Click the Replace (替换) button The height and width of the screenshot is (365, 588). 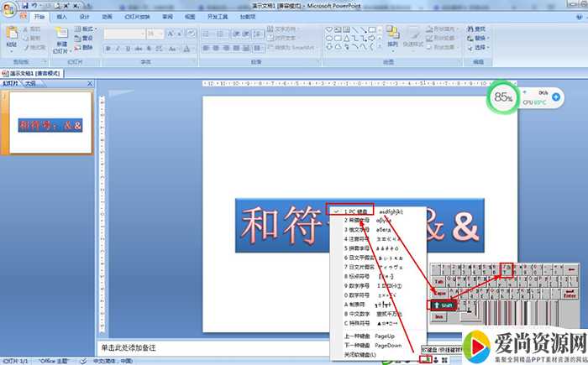click(x=480, y=38)
